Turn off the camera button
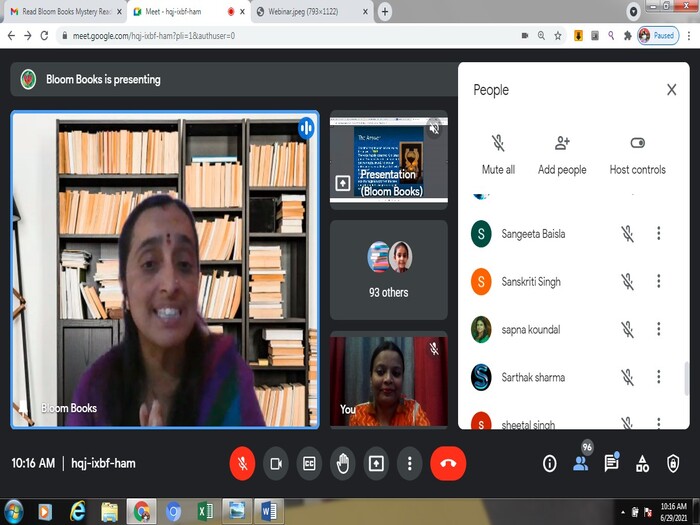This screenshot has height=525, width=700. (x=276, y=463)
